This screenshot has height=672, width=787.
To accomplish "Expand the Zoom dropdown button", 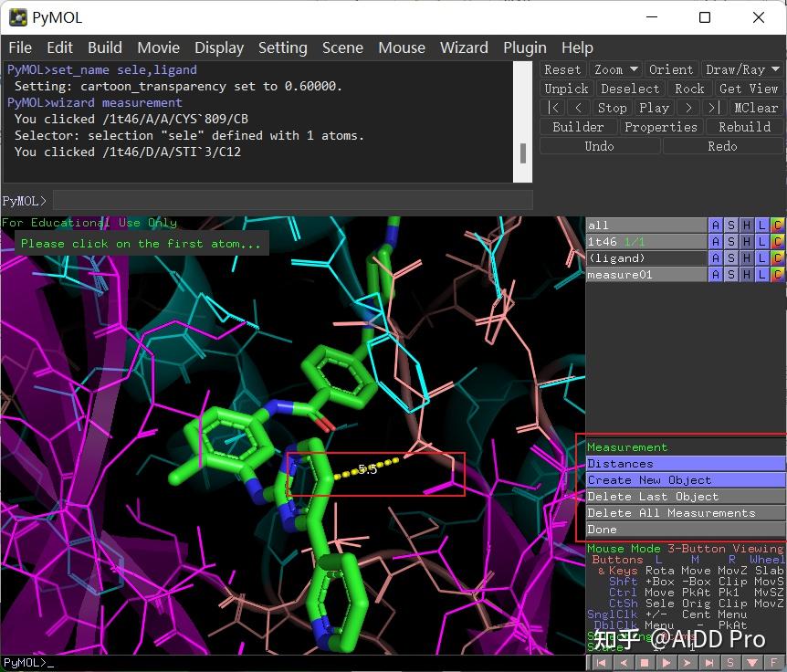I will point(614,69).
